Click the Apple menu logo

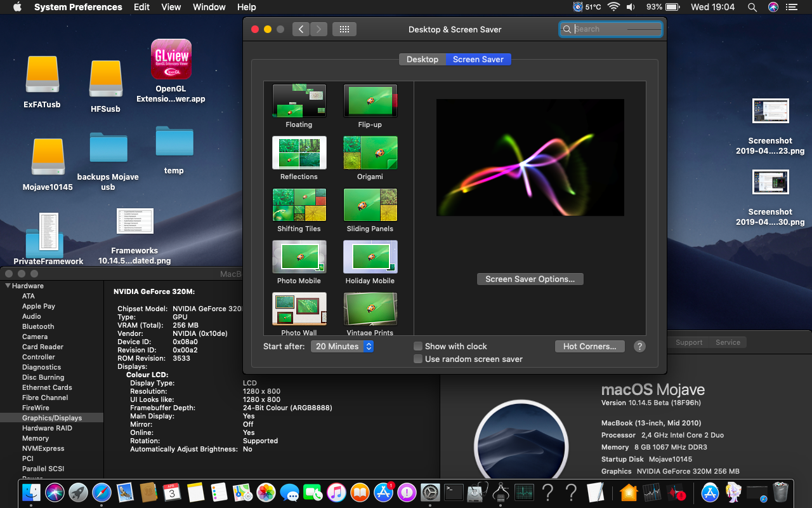pos(17,7)
